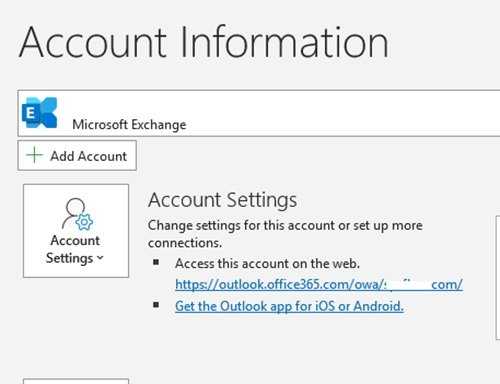Screen dimensions: 500x384
Task: Click the green plus icon in Add Account
Action: click(34, 155)
